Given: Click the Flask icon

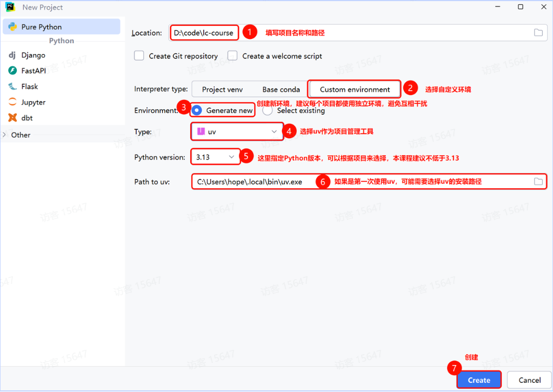Looking at the screenshot, I should coord(12,86).
